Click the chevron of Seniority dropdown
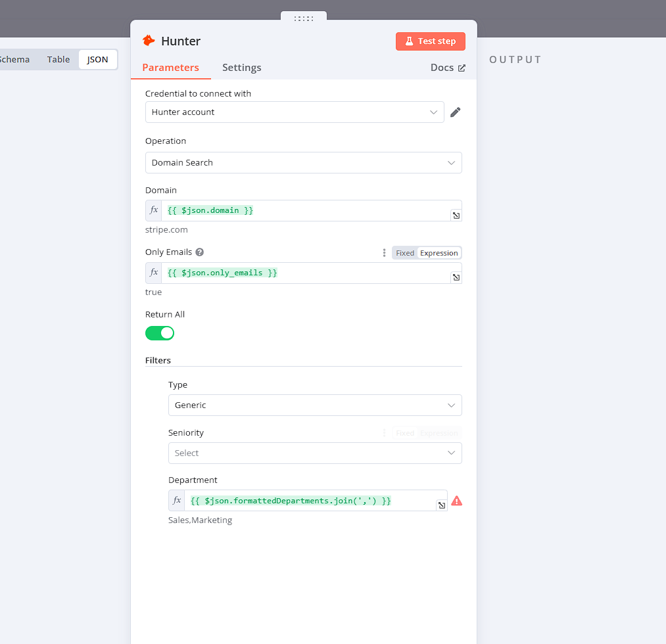The height and width of the screenshot is (644, 666). coord(451,453)
